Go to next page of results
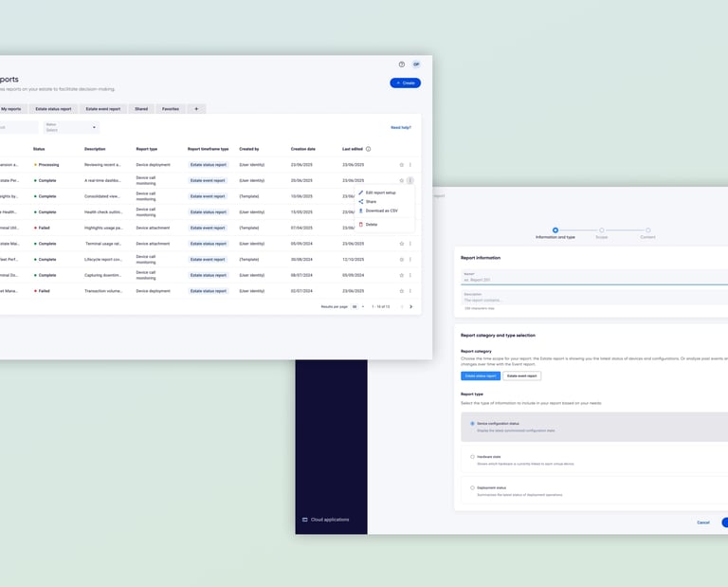Screen dimensions: 728x587 410,307
